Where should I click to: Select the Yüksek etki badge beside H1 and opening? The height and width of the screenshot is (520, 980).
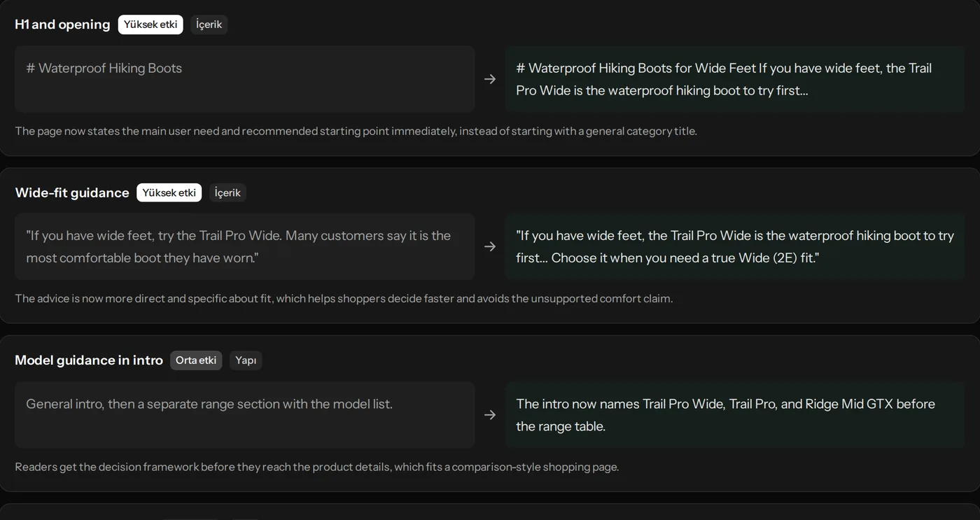click(x=150, y=24)
